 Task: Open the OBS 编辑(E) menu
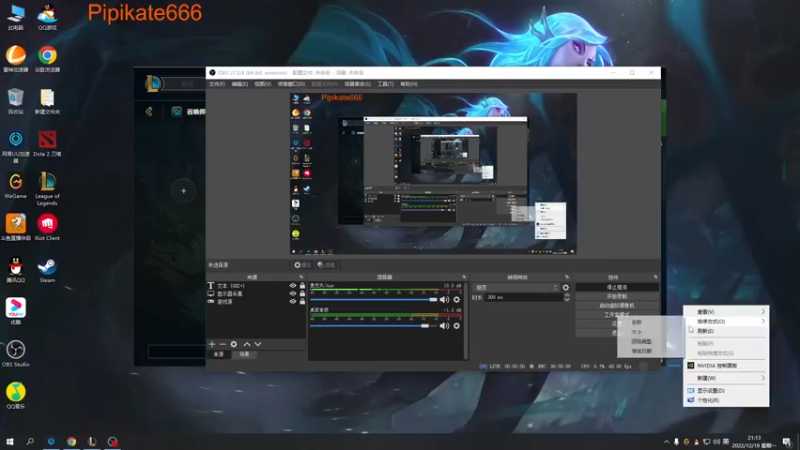click(239, 84)
